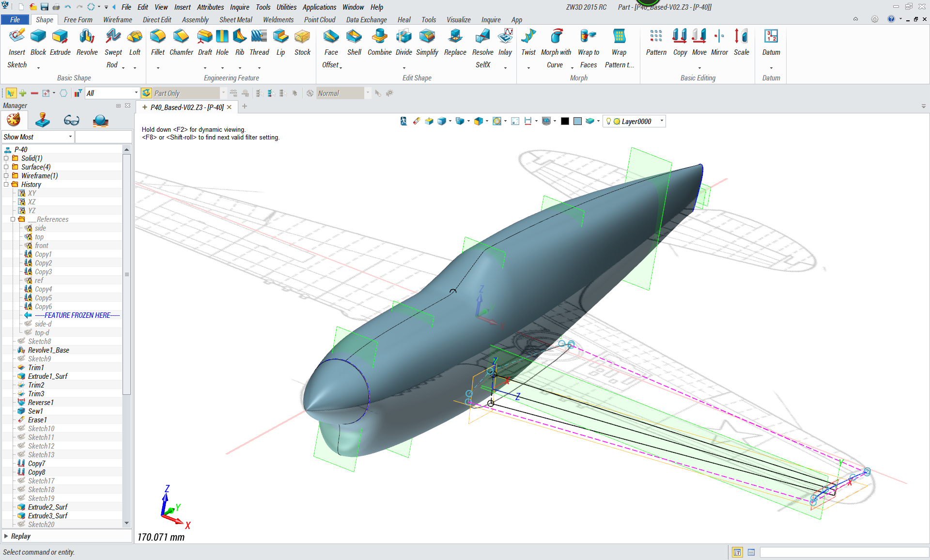
Task: Click the black color swatch
Action: [x=565, y=121]
